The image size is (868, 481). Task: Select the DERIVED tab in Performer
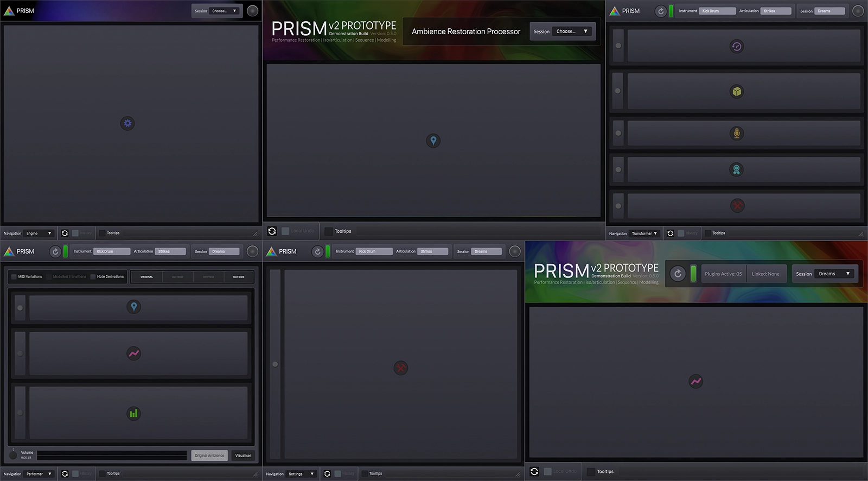point(208,277)
